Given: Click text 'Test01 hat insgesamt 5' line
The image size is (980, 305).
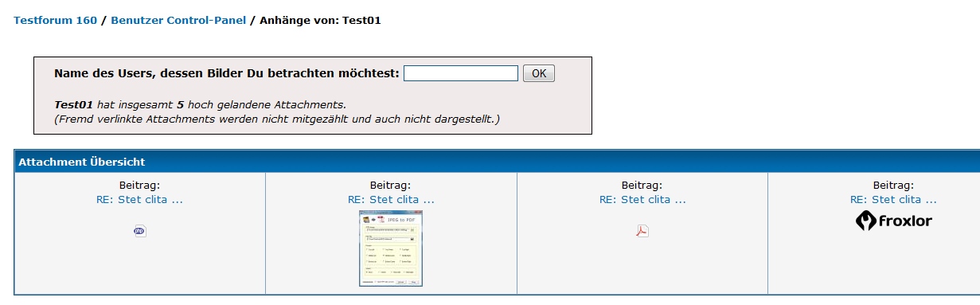Looking at the screenshot, I should tap(200, 104).
